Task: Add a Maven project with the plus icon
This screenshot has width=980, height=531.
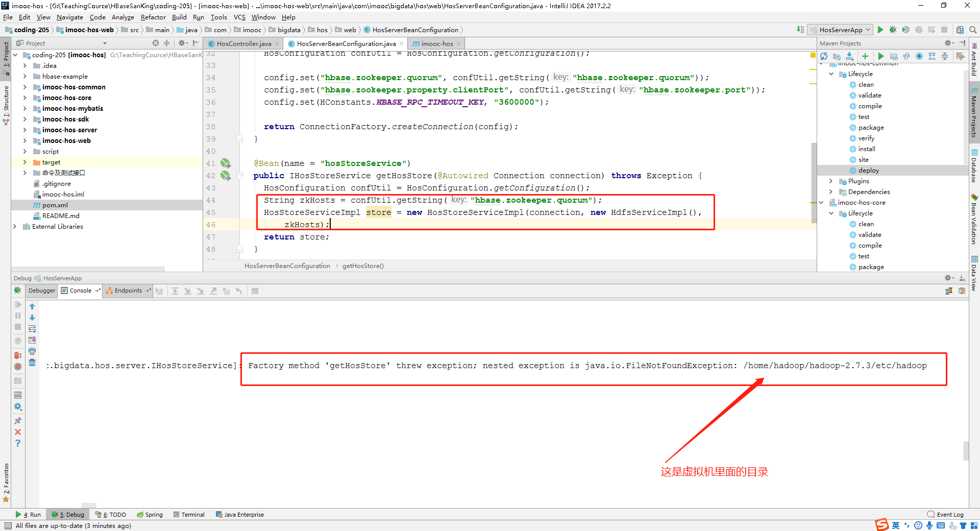Action: (x=865, y=56)
